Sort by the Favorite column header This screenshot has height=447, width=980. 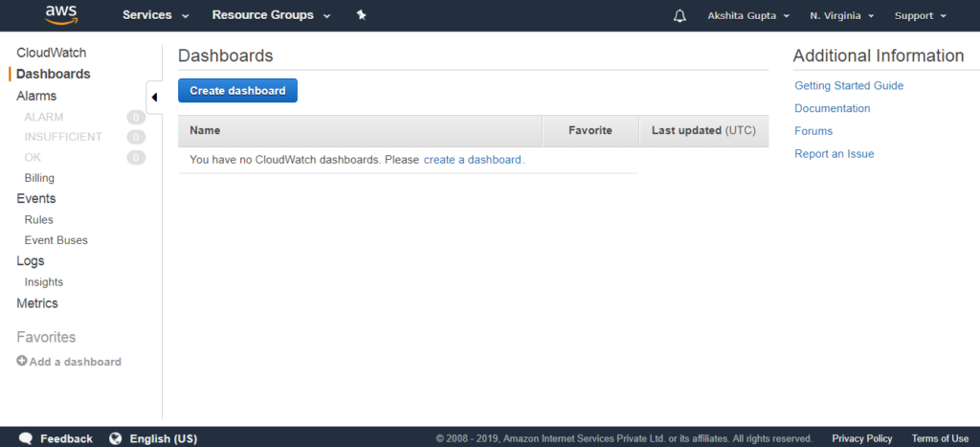[590, 131]
